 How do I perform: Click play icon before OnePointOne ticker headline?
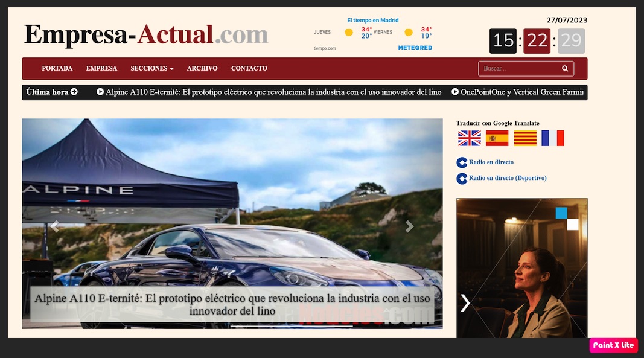pos(455,92)
